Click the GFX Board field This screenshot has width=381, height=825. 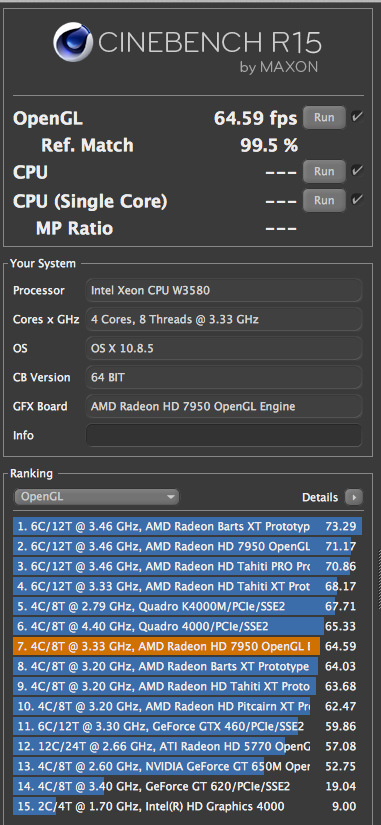tap(224, 406)
